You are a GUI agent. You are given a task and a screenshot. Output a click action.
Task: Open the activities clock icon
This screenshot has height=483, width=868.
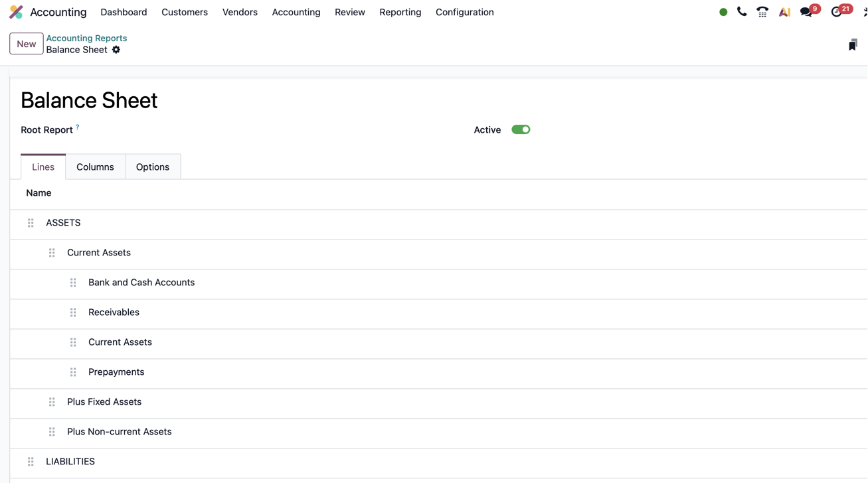coord(836,12)
